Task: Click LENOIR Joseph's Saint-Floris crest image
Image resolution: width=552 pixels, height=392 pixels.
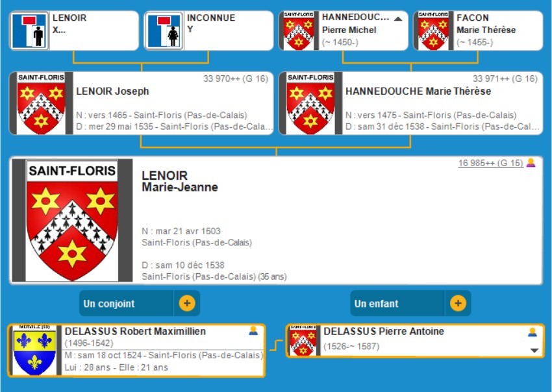Action: tap(41, 103)
